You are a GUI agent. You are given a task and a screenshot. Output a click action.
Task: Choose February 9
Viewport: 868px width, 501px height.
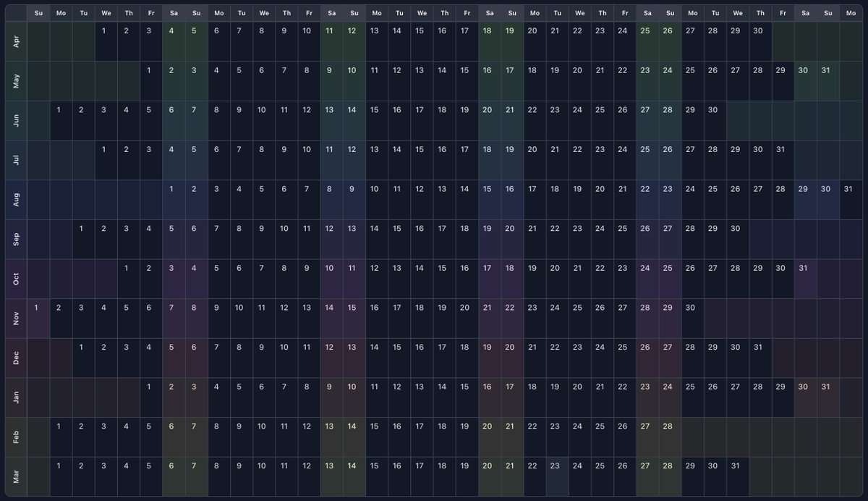pos(241,436)
